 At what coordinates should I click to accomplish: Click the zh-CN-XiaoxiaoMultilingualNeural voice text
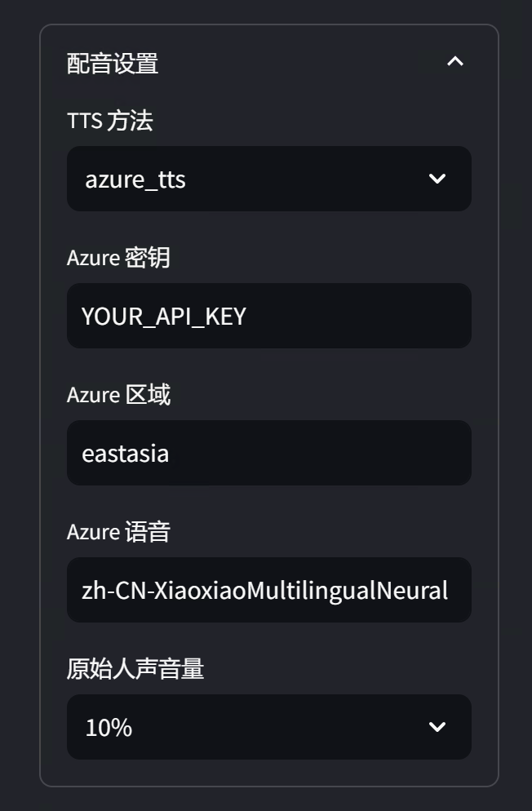click(x=264, y=590)
